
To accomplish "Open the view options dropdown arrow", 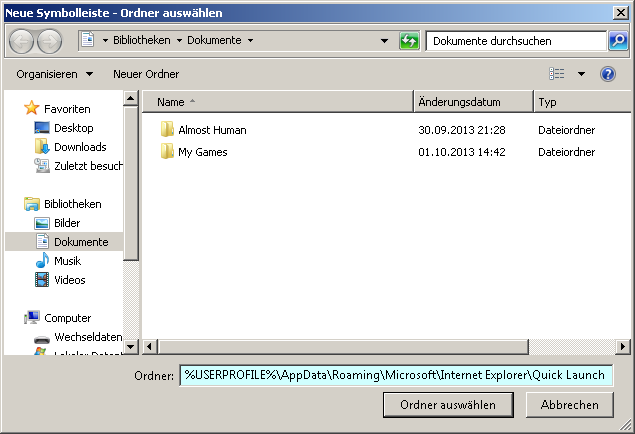I will coord(581,74).
